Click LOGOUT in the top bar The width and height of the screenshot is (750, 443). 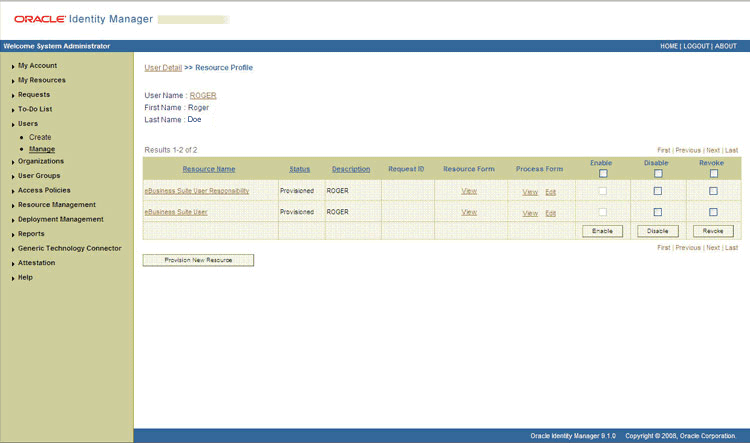(x=696, y=46)
